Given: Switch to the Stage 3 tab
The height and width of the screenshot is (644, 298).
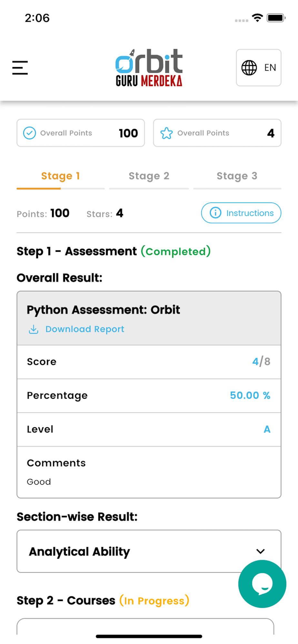Looking at the screenshot, I should (237, 176).
